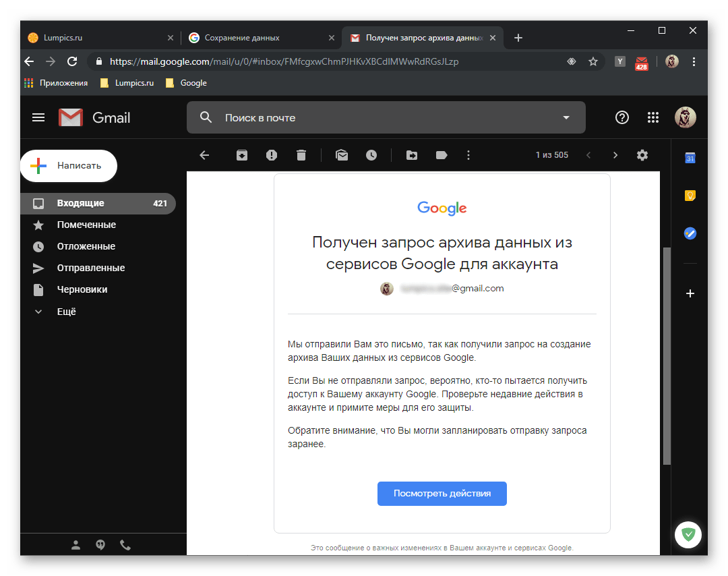The width and height of the screenshot is (728, 576).
Task: Open Google account avatar in Gmail header
Action: pyautogui.click(x=685, y=117)
